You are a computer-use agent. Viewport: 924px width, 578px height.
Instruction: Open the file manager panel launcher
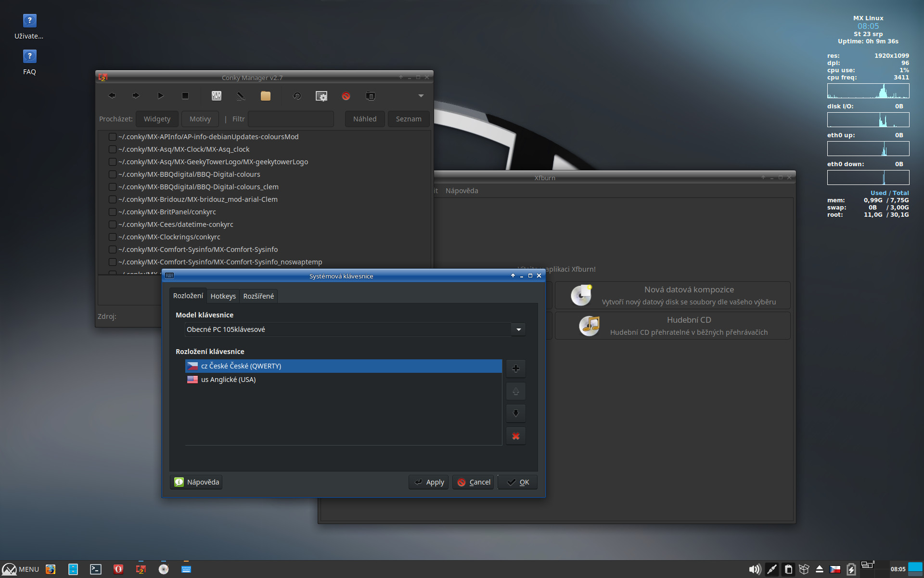click(x=73, y=569)
